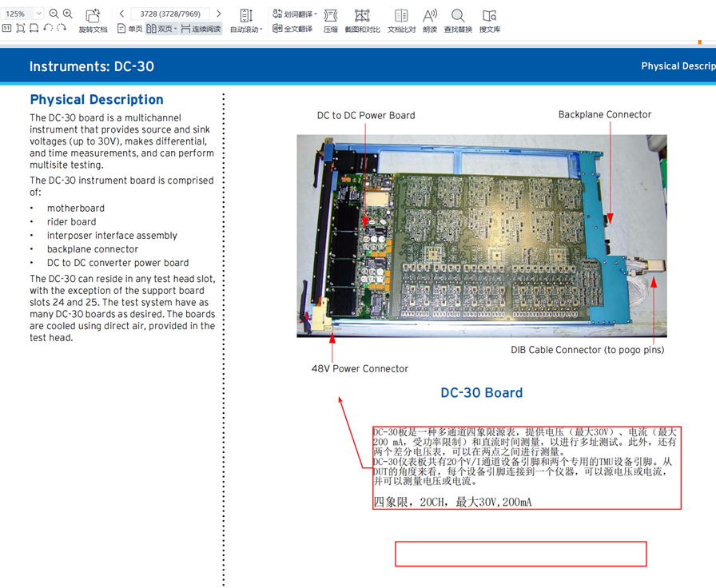This screenshot has height=588, width=716.
Task: Open the 125% zoom level dropdown
Action: tap(38, 14)
